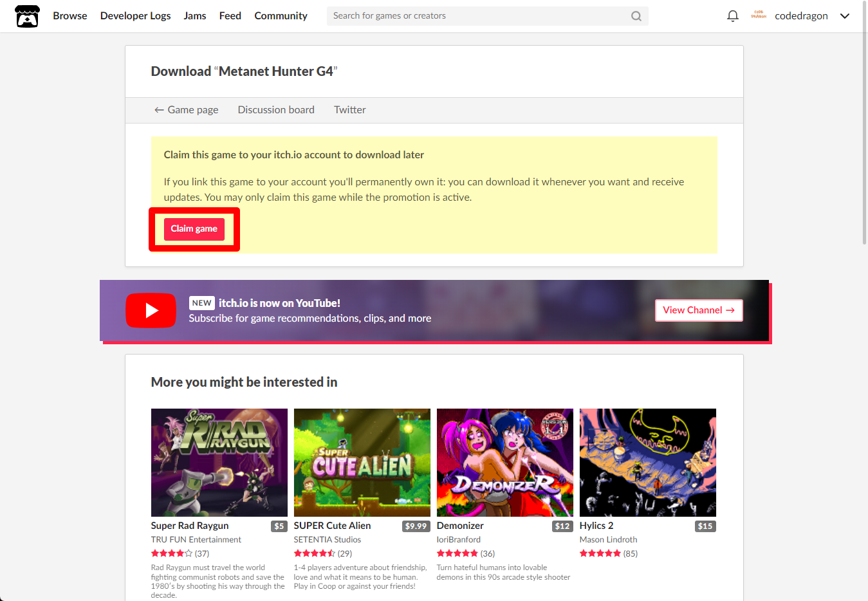Open IoriBranford creator page
This screenshot has width=868, height=601.
click(x=459, y=540)
